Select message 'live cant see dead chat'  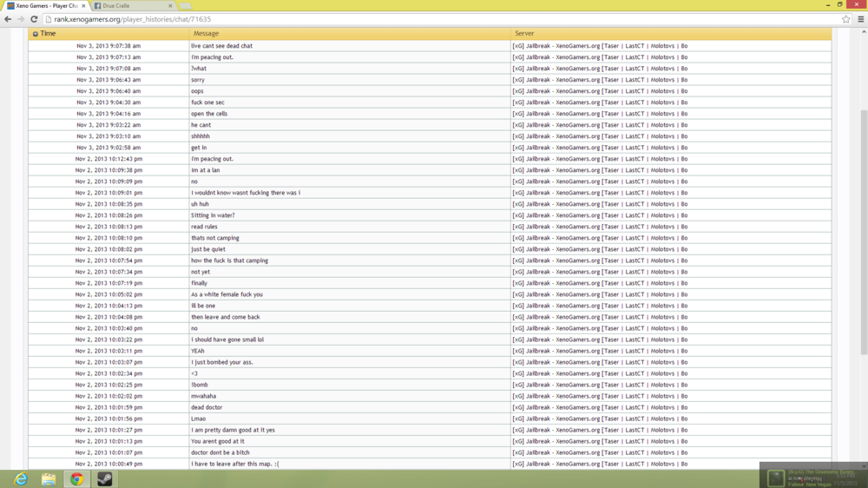(221, 46)
